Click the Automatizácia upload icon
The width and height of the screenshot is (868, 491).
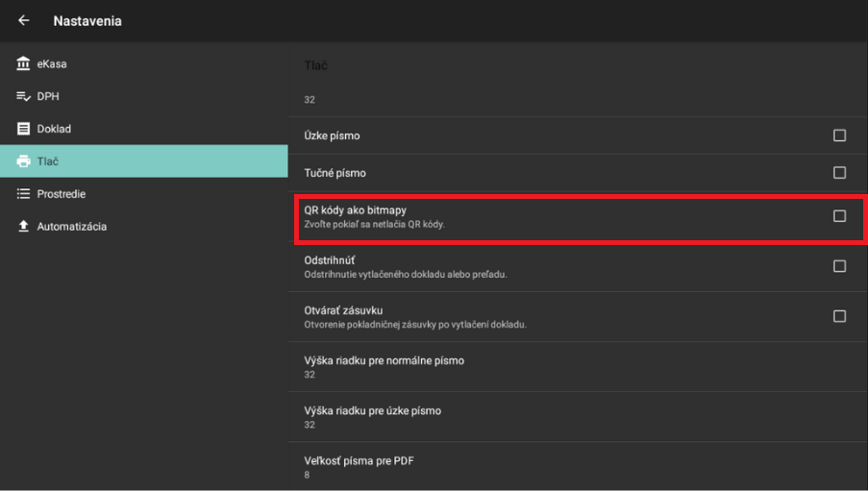coord(24,227)
